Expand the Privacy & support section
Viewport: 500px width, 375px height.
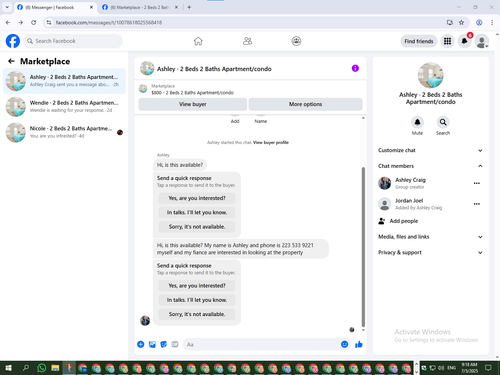click(x=430, y=252)
